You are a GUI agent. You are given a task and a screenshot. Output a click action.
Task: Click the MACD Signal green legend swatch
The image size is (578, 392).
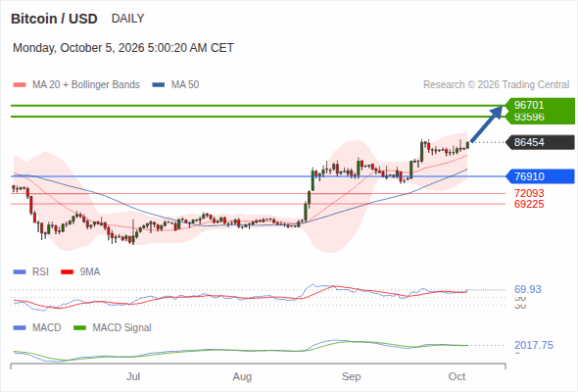coord(79,328)
